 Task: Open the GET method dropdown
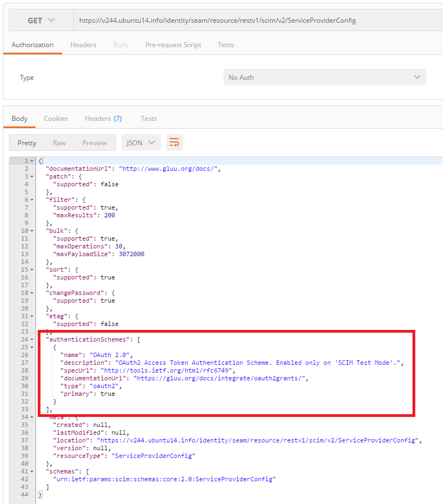(x=41, y=21)
